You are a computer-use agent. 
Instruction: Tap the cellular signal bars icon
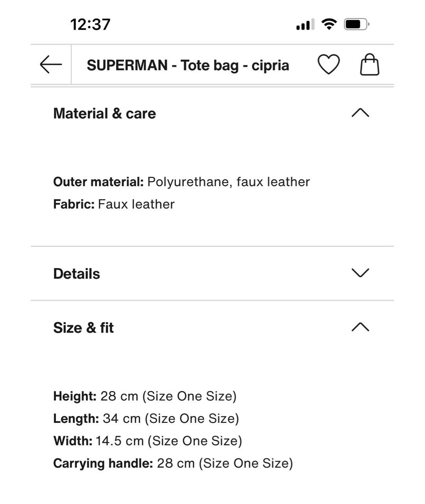(x=305, y=25)
